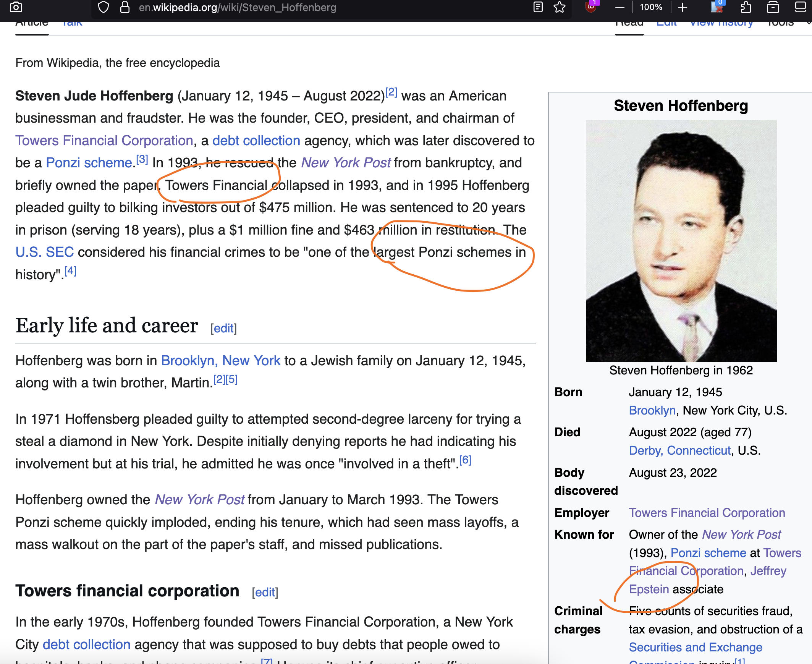Click the tracking protection shield icon

[103, 7]
